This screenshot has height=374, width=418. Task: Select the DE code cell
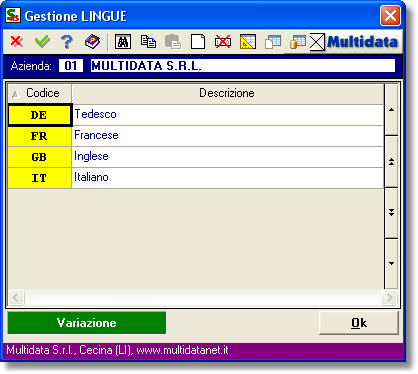(40, 115)
